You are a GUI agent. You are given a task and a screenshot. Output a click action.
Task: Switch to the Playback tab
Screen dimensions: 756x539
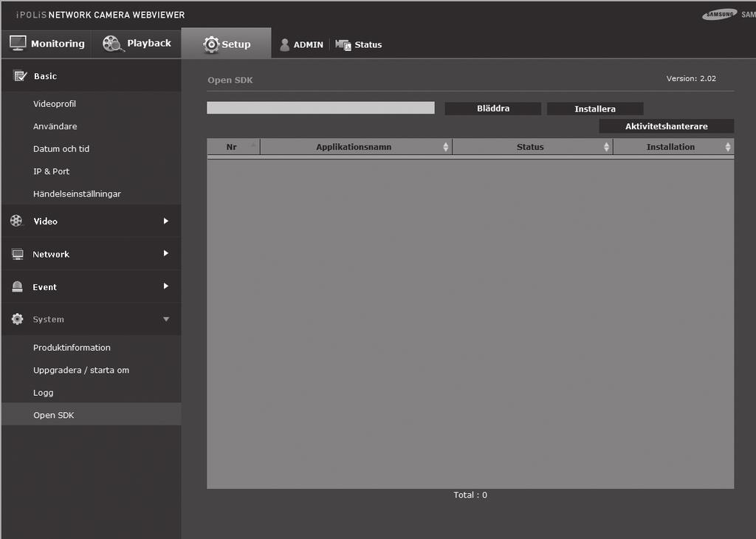(137, 44)
